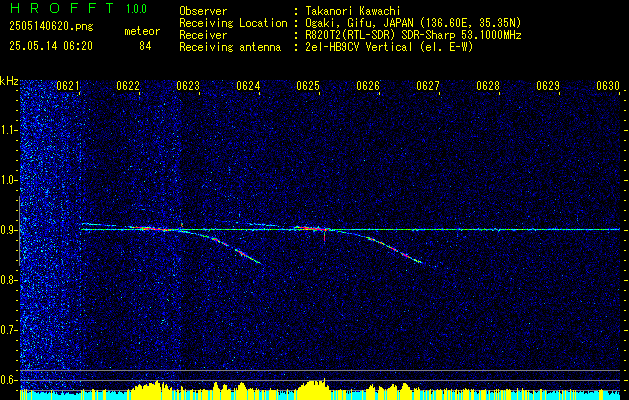Click the 0.8 kHz axis label

pos(8,280)
